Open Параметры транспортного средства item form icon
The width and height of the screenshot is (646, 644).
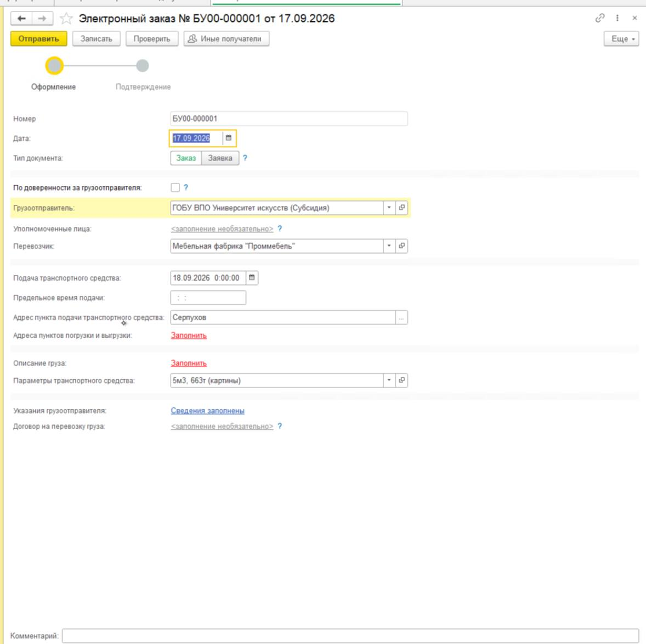point(401,380)
